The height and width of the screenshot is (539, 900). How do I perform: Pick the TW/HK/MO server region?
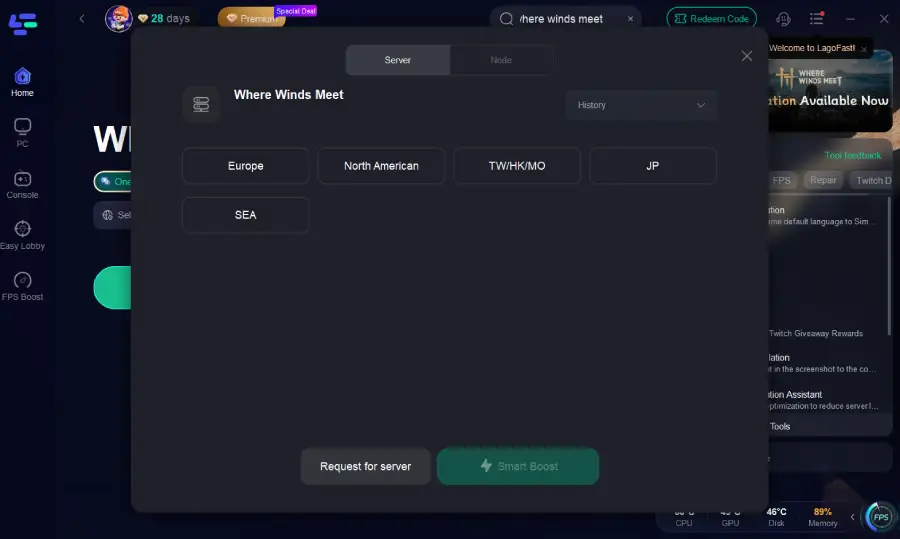click(517, 166)
